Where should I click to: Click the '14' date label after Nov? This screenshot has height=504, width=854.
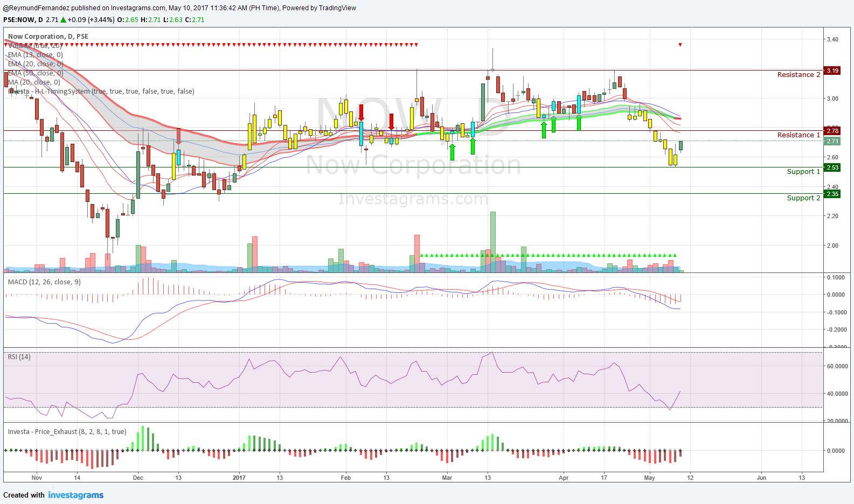pyautogui.click(x=77, y=478)
